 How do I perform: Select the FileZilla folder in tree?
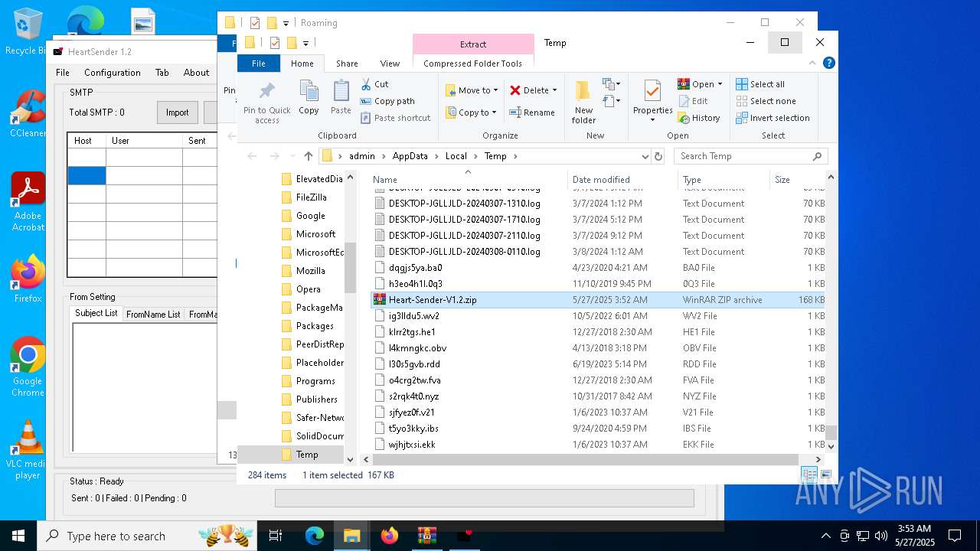[311, 197]
